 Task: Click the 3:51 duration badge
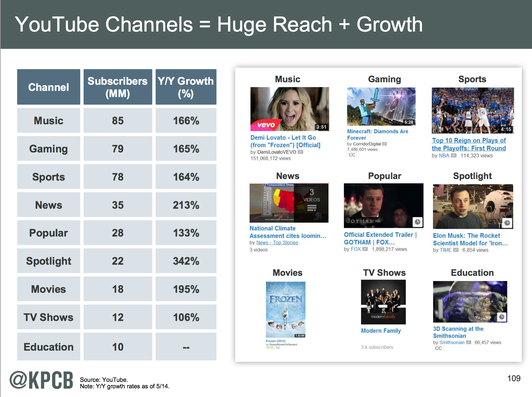point(321,127)
